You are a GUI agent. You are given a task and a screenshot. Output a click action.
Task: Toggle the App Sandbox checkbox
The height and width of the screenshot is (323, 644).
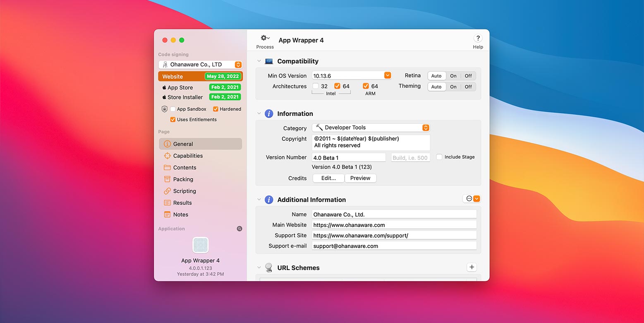[x=173, y=109]
